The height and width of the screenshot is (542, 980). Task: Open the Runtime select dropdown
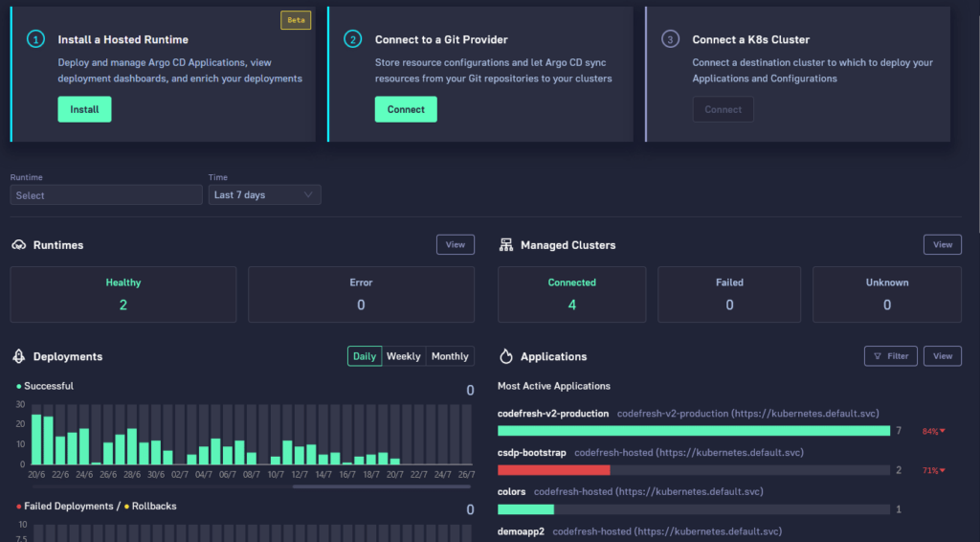[105, 195]
